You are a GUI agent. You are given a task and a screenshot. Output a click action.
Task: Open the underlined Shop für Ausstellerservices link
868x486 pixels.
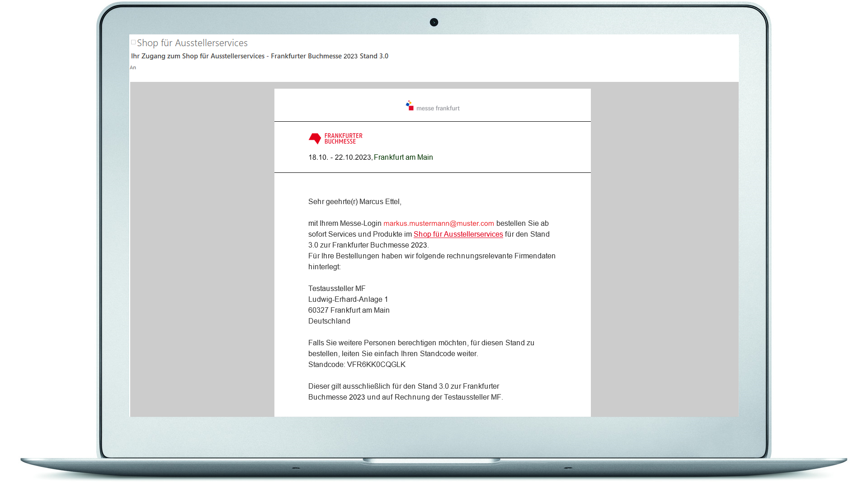[458, 234]
